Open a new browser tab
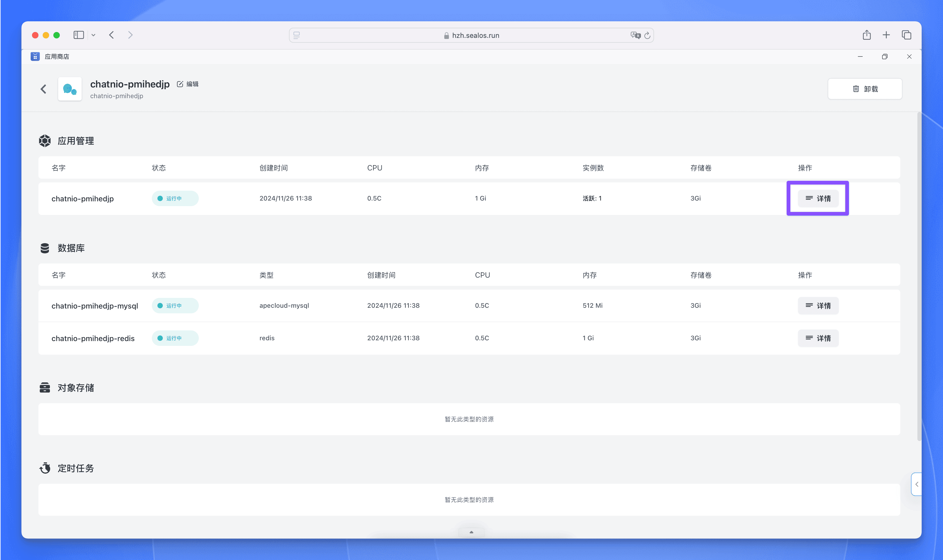The height and width of the screenshot is (560, 943). (886, 35)
